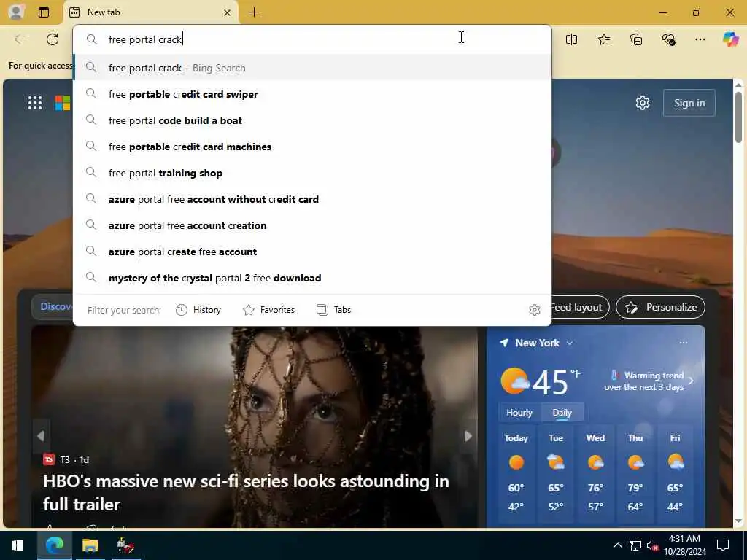Open new tab page settings gear

coord(643,103)
